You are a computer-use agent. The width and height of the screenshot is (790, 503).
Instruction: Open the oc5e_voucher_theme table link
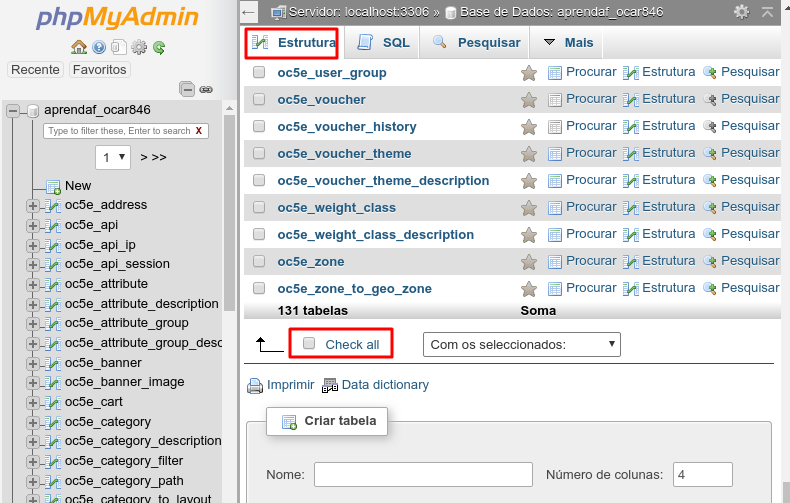pos(344,154)
